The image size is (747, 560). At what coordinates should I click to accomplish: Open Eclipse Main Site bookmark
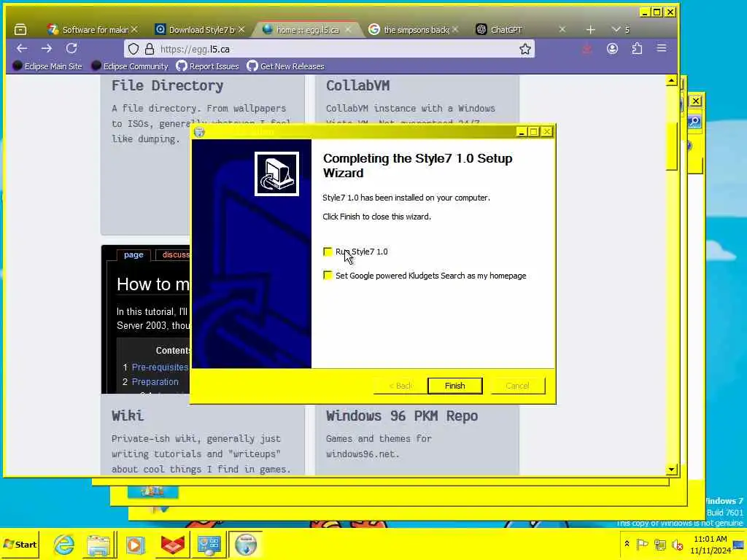point(47,66)
